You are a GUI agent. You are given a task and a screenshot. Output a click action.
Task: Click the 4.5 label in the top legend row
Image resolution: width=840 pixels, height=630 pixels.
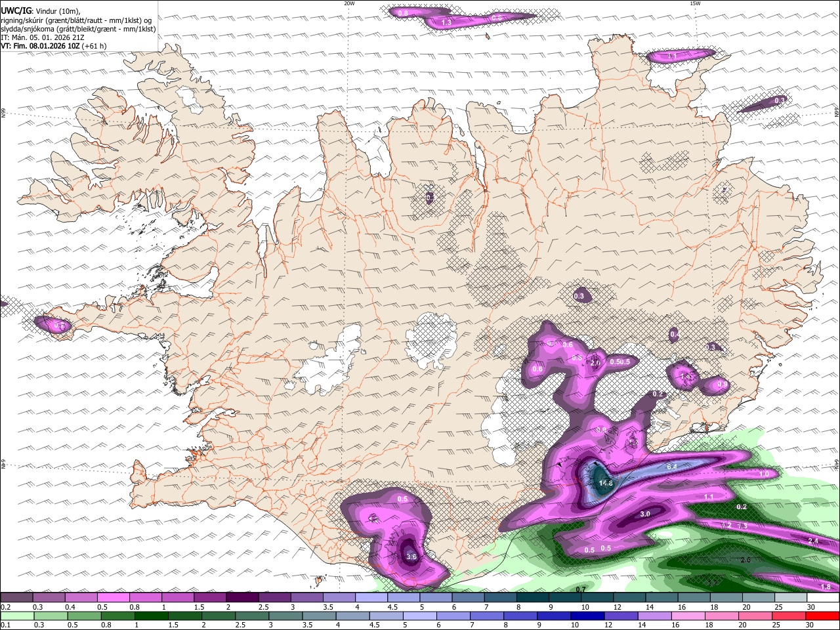pyautogui.click(x=392, y=607)
